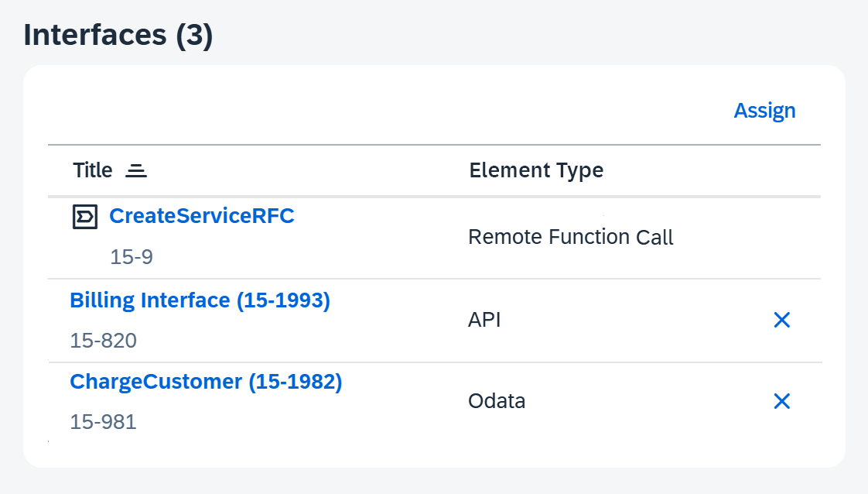The height and width of the screenshot is (494, 868).
Task: Select the API element type cell
Action: (x=484, y=320)
